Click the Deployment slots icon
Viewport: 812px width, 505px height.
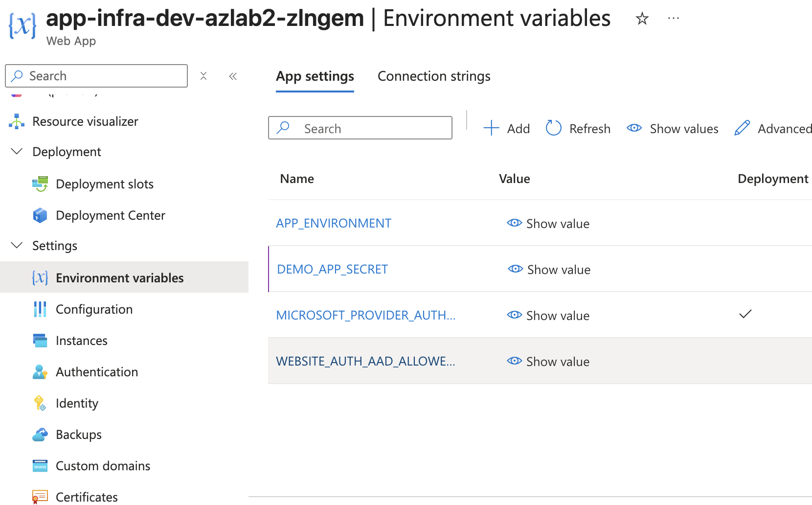(40, 184)
